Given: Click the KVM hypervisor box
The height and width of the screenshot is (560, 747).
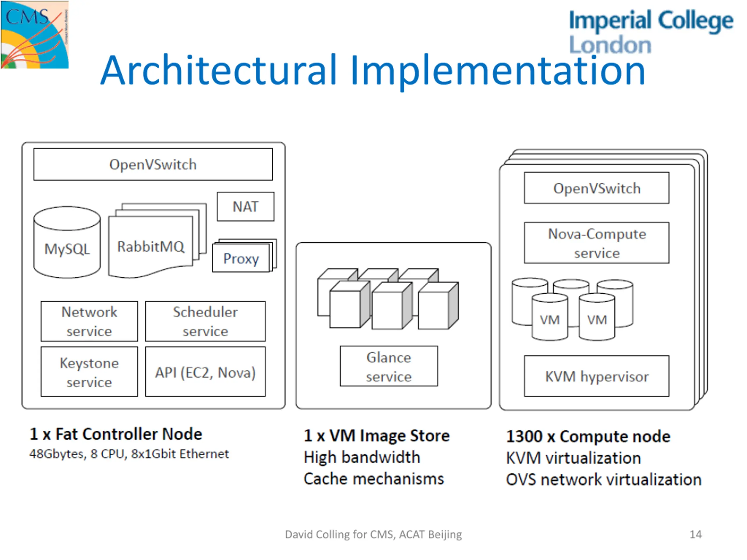Looking at the screenshot, I should tap(596, 376).
